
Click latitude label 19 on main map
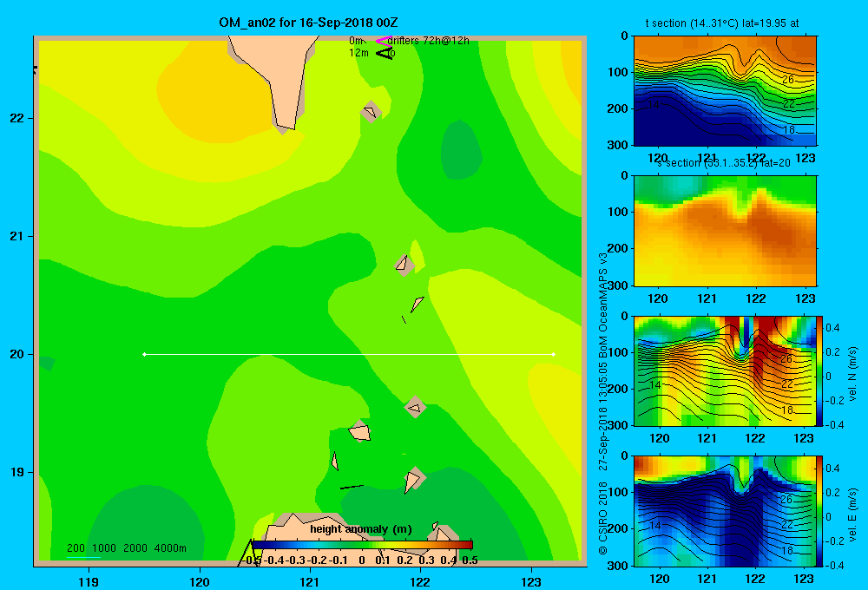pos(17,472)
